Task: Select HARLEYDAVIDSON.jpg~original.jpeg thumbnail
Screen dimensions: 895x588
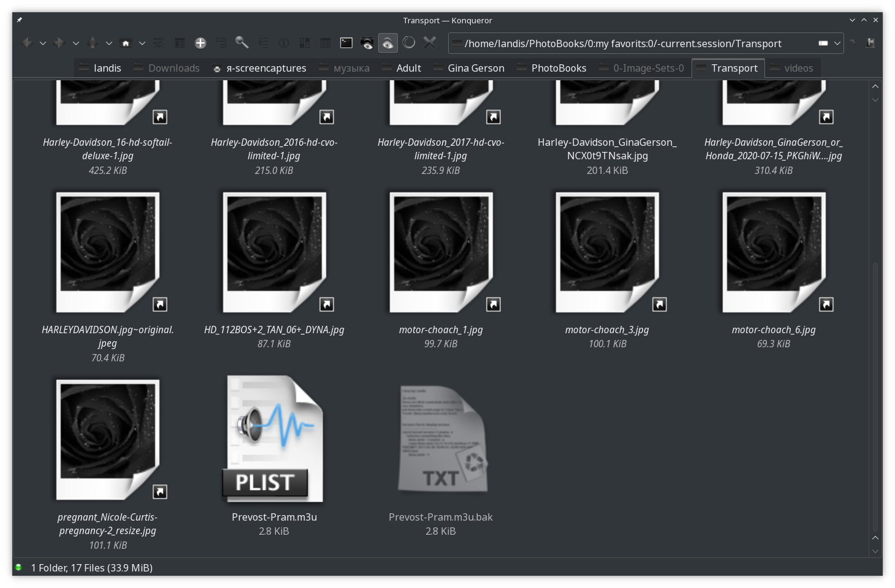Action: coord(108,252)
